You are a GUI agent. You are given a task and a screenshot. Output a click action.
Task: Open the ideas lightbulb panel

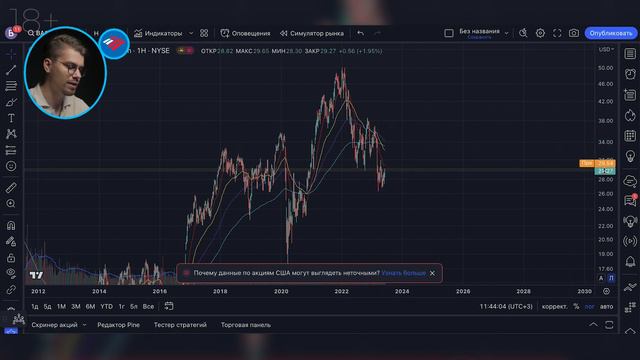pos(630,156)
